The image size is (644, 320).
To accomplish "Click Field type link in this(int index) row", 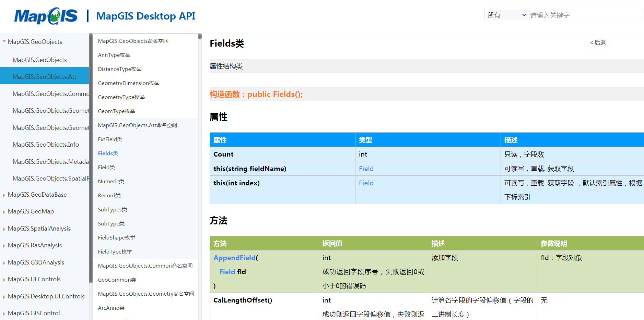I will (x=366, y=183).
